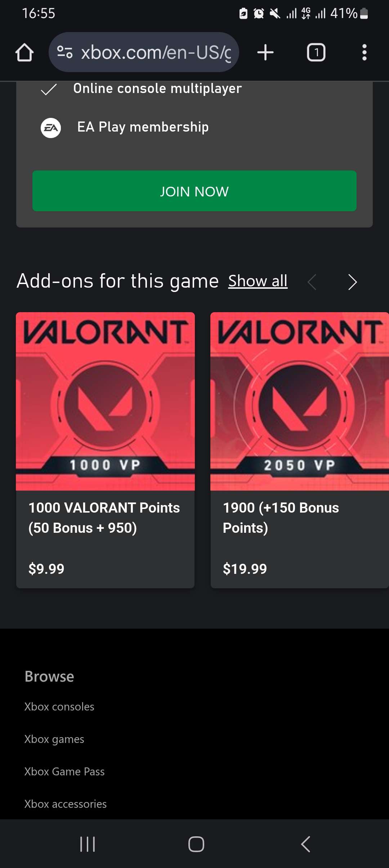The height and width of the screenshot is (868, 389).
Task: Open the tab switcher showing 1 tab
Action: (316, 53)
